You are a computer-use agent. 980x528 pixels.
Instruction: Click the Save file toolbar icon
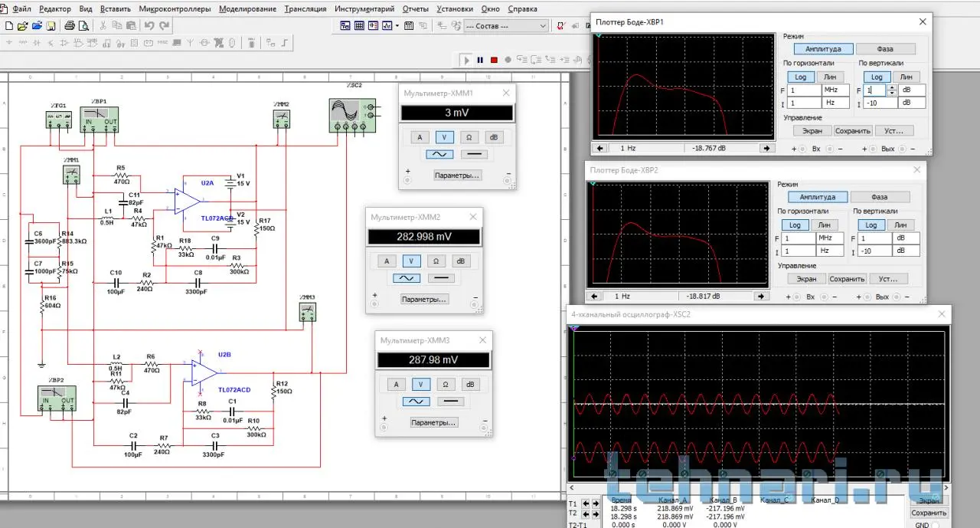tap(51, 26)
